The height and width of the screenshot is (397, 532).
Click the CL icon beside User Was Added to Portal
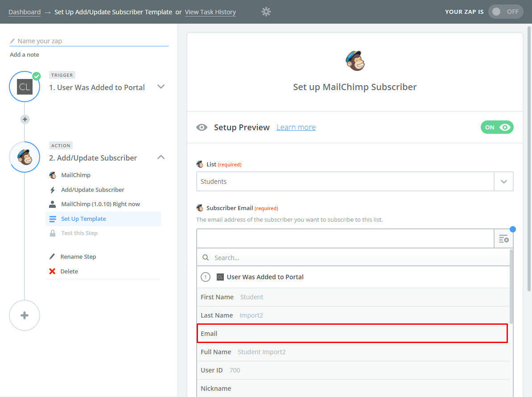tap(220, 277)
